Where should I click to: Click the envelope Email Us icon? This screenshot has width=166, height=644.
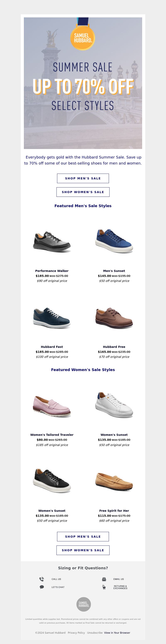[x=104, y=579]
